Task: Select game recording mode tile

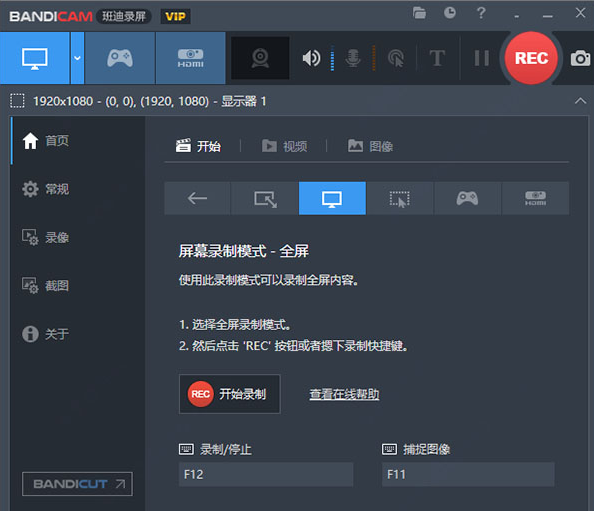Action: [x=467, y=198]
